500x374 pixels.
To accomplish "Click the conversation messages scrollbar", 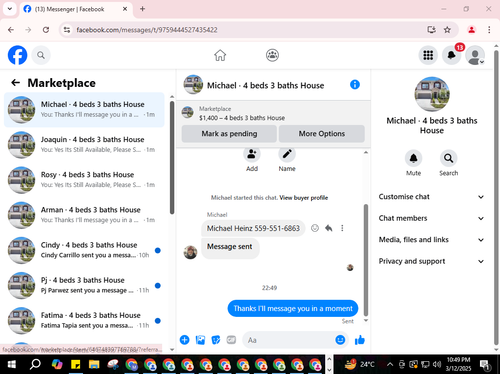I will pyautogui.click(x=366, y=260).
